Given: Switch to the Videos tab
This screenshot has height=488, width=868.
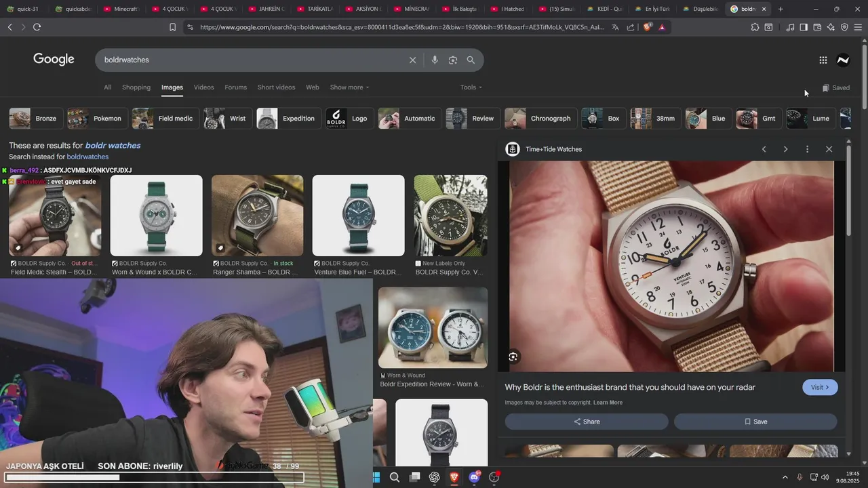Looking at the screenshot, I should point(203,87).
